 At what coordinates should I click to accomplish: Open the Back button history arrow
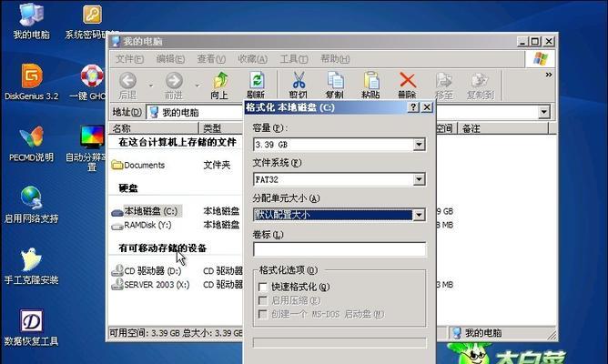click(x=151, y=86)
